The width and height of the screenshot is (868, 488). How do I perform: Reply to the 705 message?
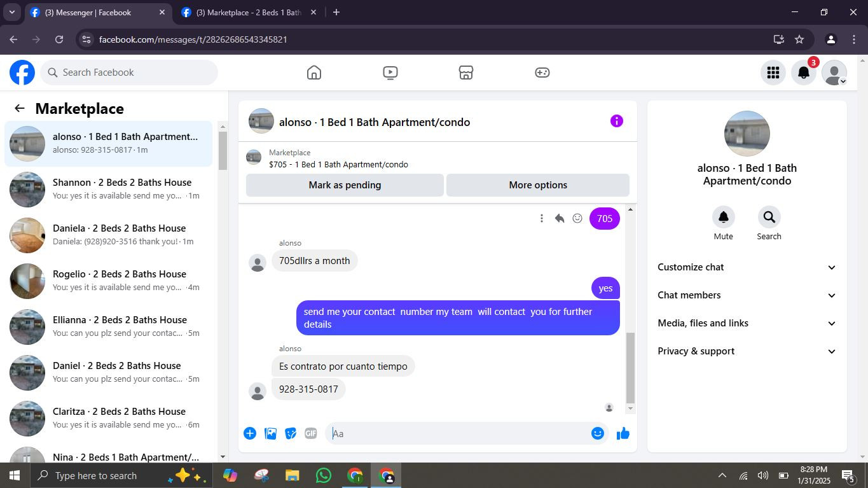(560, 218)
